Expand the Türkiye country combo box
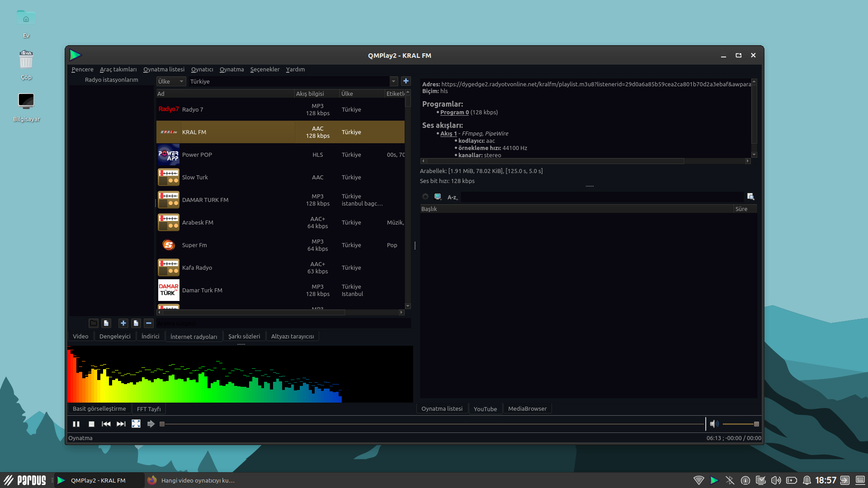The width and height of the screenshot is (868, 488). (393, 81)
